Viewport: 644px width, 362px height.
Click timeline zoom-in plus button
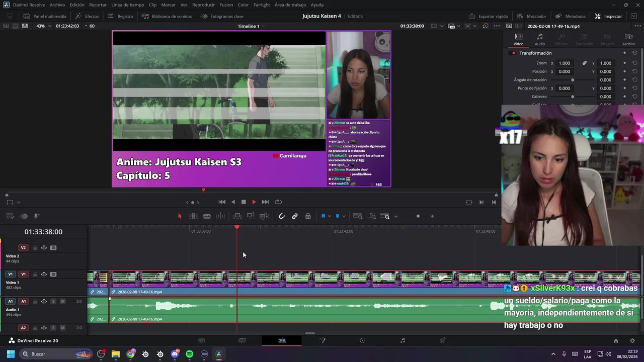coord(432,216)
